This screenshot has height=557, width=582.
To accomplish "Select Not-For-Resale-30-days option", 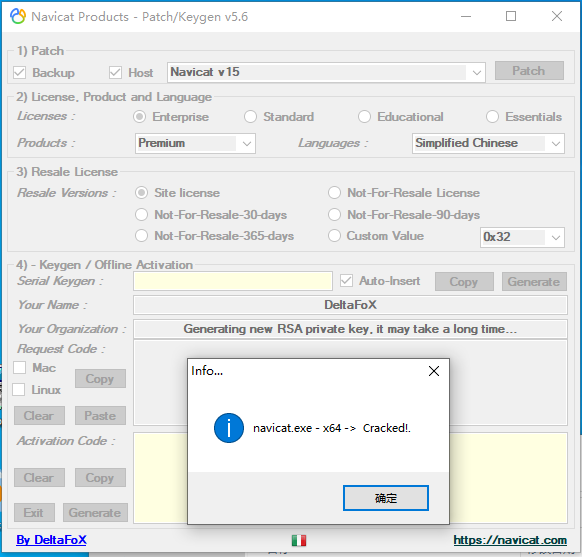I will coord(141,214).
